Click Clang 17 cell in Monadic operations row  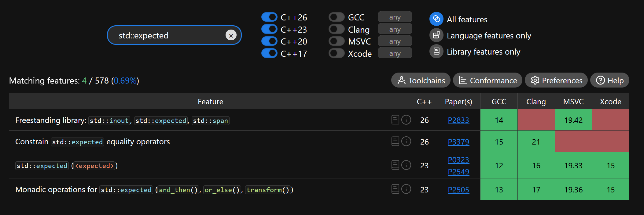(536, 189)
